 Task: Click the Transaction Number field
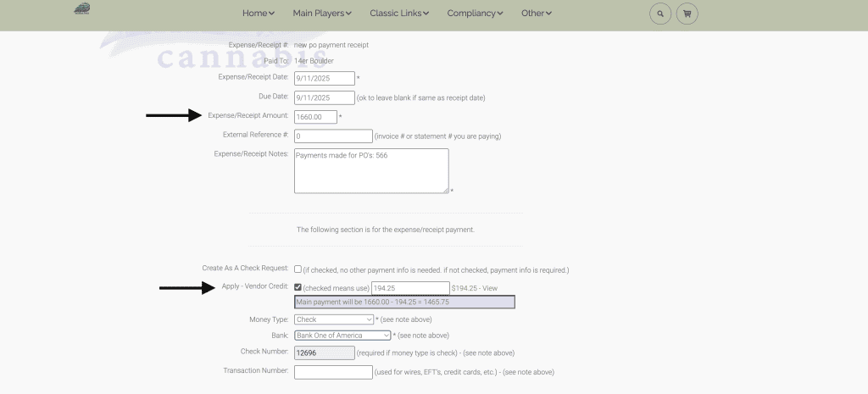[333, 371]
